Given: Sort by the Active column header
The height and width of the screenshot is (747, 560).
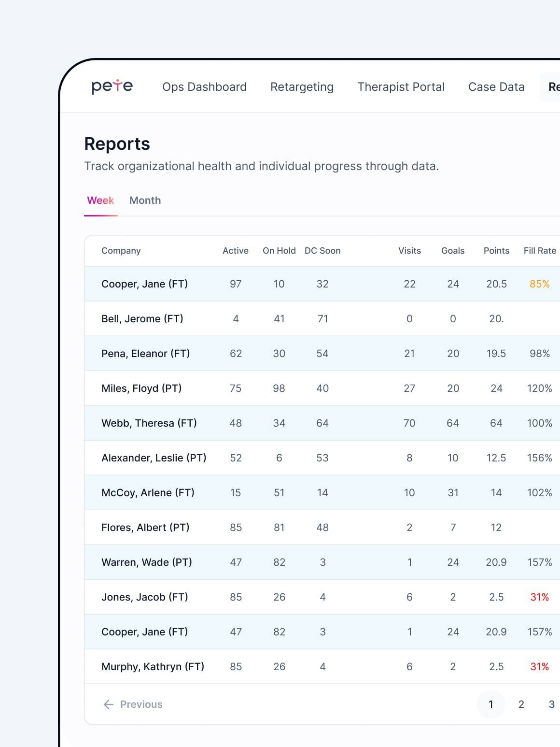Looking at the screenshot, I should click(x=236, y=251).
